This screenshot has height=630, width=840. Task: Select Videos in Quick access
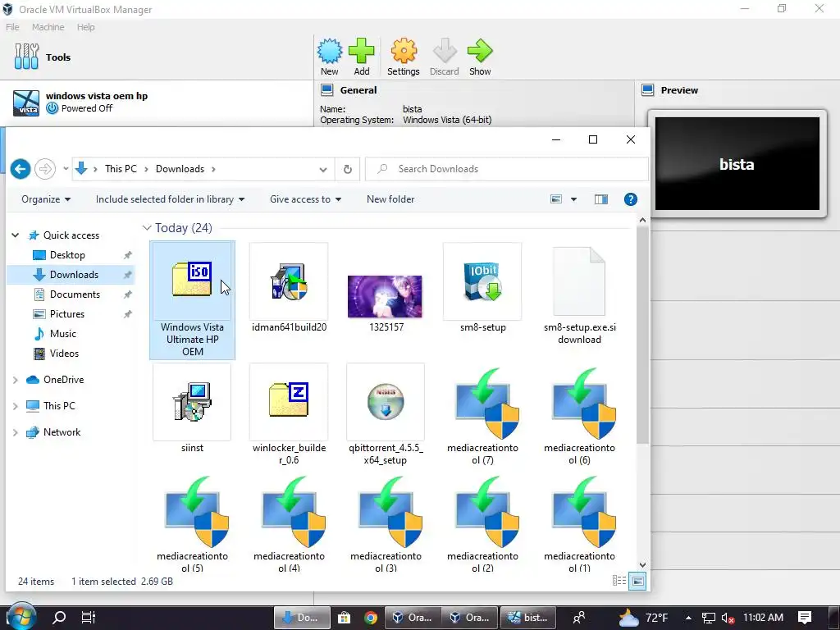(64, 354)
